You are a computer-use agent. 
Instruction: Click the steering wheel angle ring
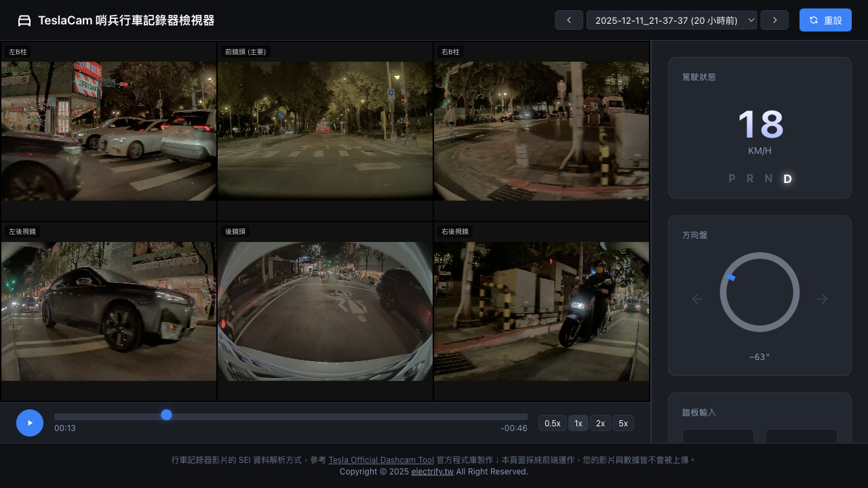(x=759, y=292)
